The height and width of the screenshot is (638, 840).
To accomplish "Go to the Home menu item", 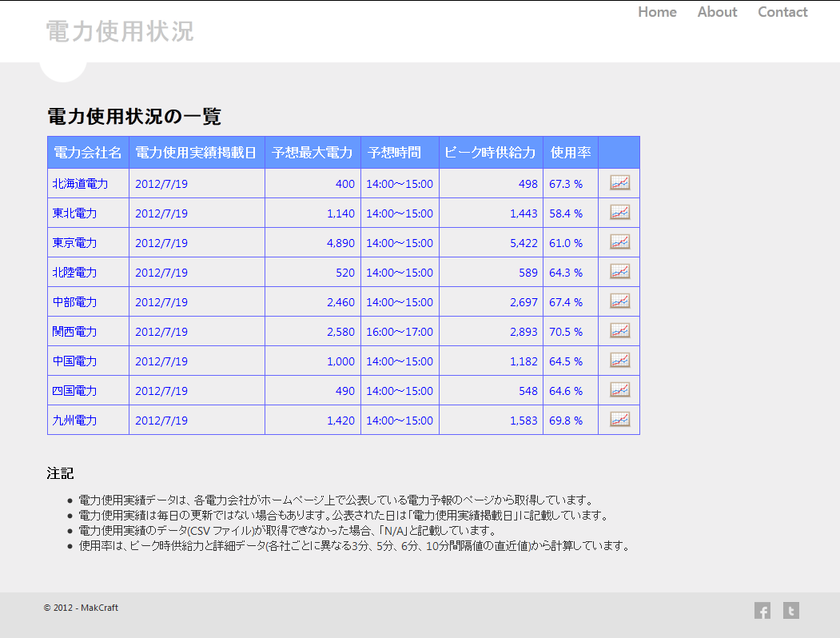I will 657,12.
